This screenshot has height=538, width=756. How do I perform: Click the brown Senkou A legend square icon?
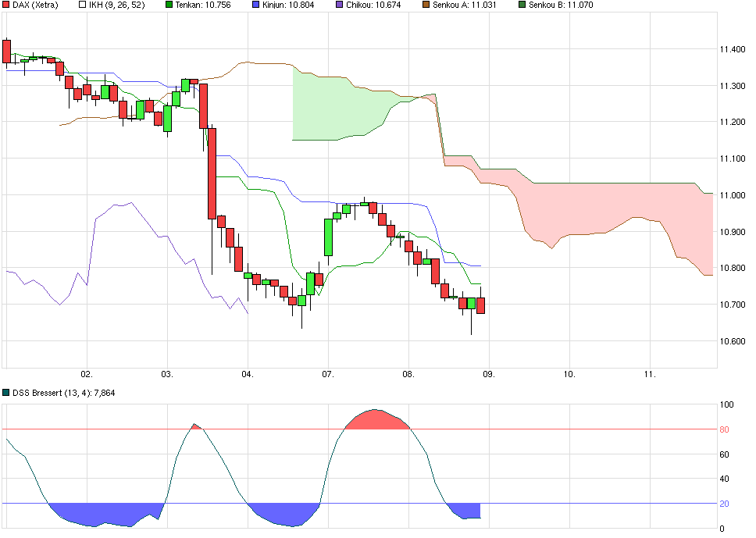click(425, 7)
